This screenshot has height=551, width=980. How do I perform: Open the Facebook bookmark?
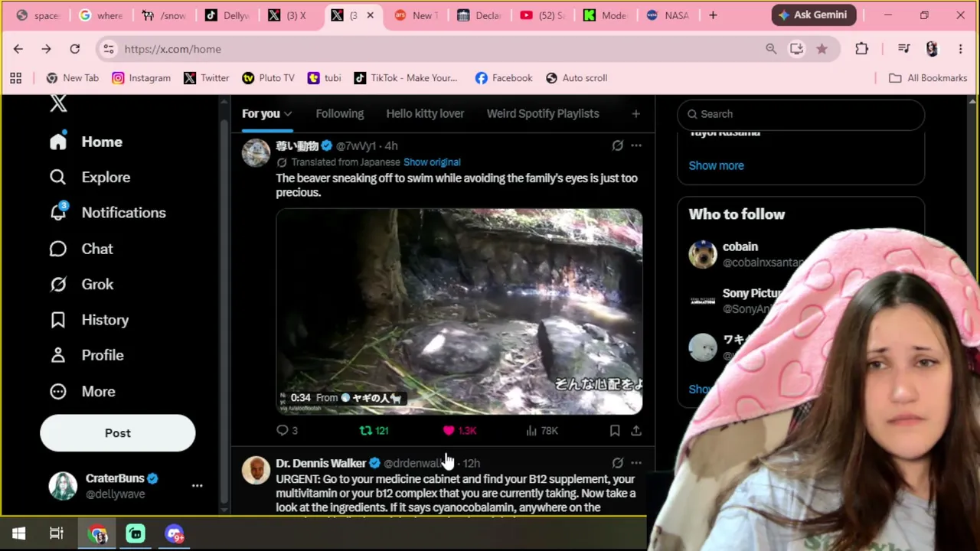(x=504, y=78)
